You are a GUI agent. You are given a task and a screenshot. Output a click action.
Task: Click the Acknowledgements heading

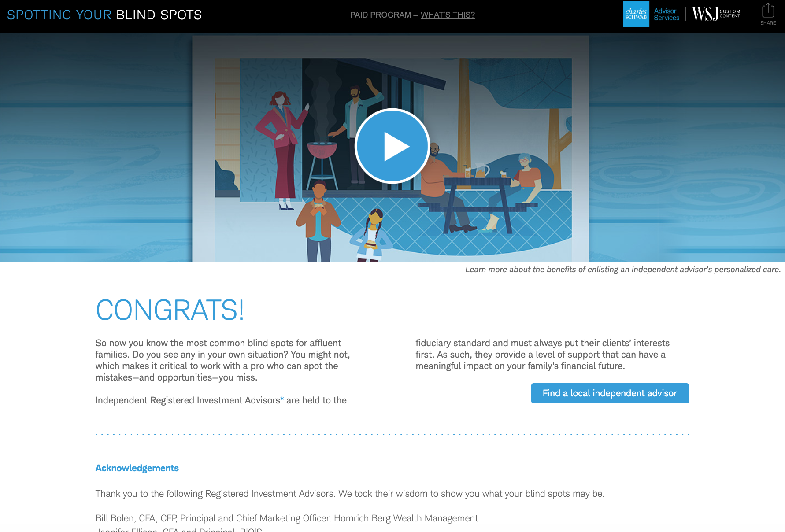click(137, 468)
